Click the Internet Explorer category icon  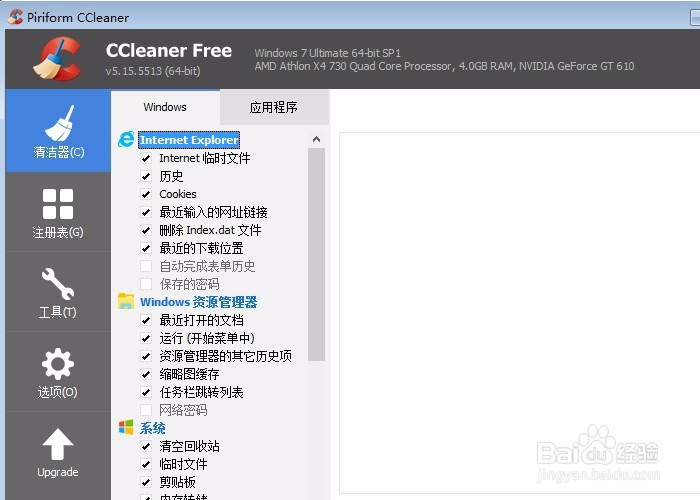126,139
